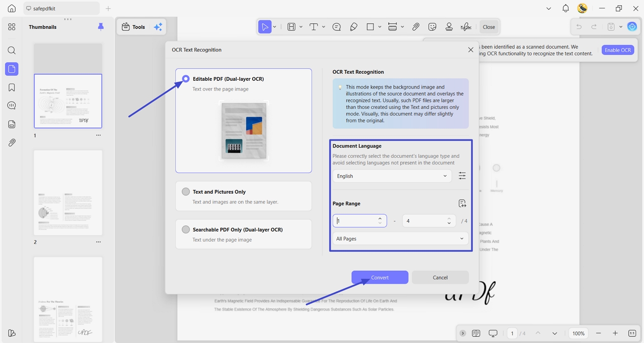
Task: Expand Rectangle shape dropdown arrow
Action: coord(379,27)
